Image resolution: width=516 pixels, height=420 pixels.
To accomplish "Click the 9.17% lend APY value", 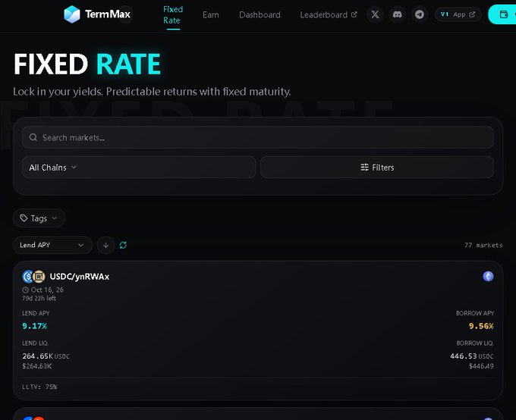I will [35, 326].
